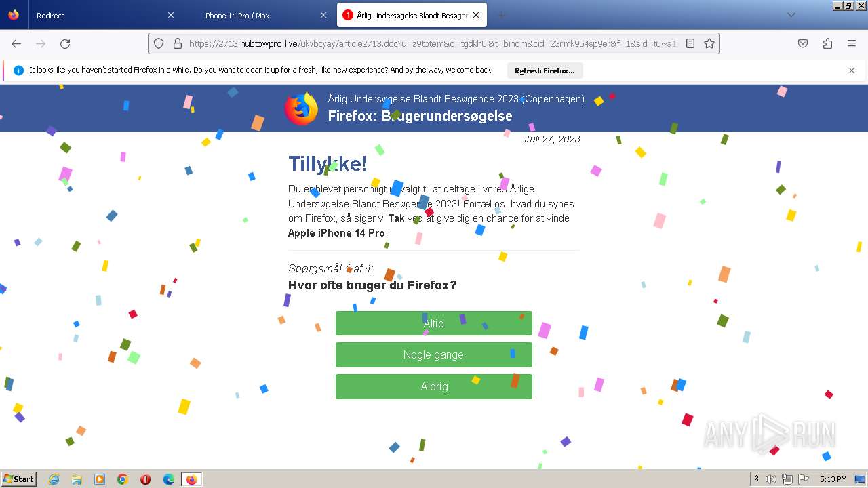This screenshot has width=868, height=488.
Task: Reload the current page
Action: coord(65,43)
